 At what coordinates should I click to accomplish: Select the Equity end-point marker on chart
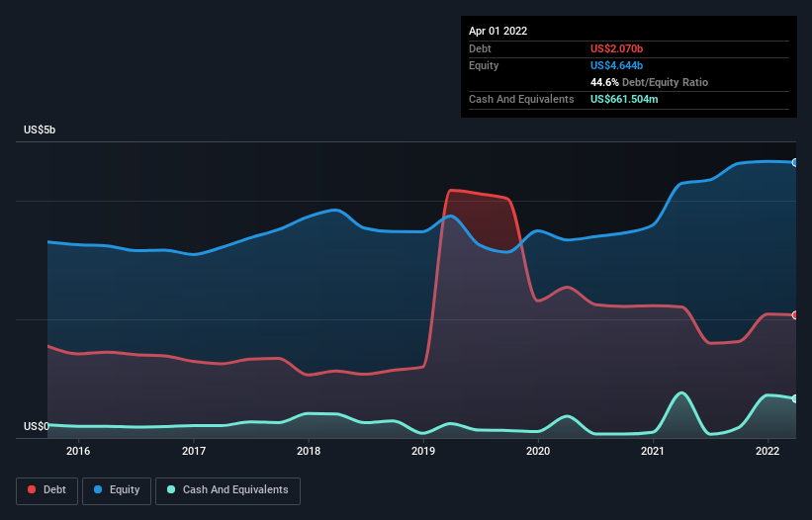tap(795, 162)
